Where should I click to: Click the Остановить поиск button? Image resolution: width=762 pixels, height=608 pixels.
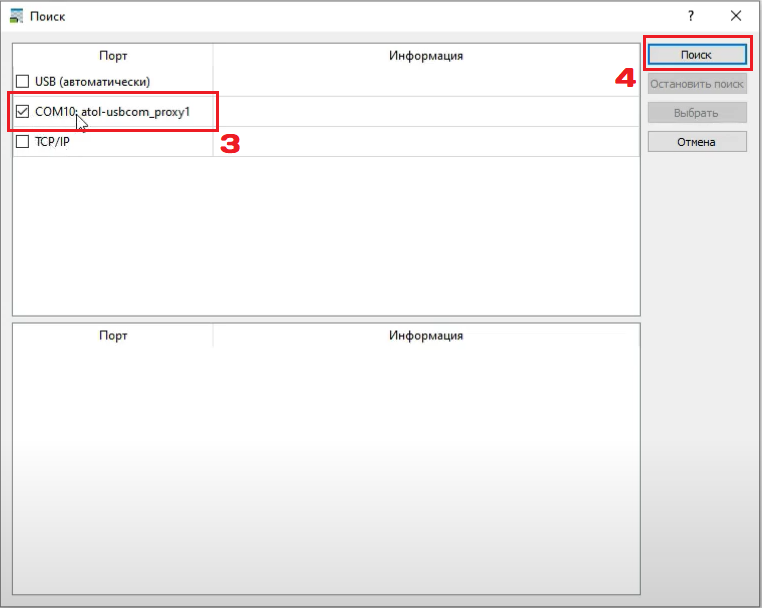(697, 83)
